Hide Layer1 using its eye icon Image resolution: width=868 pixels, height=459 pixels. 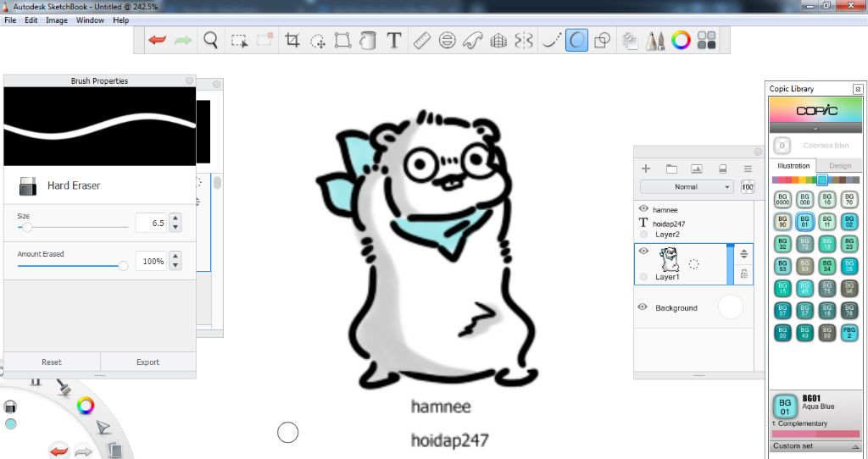643,251
